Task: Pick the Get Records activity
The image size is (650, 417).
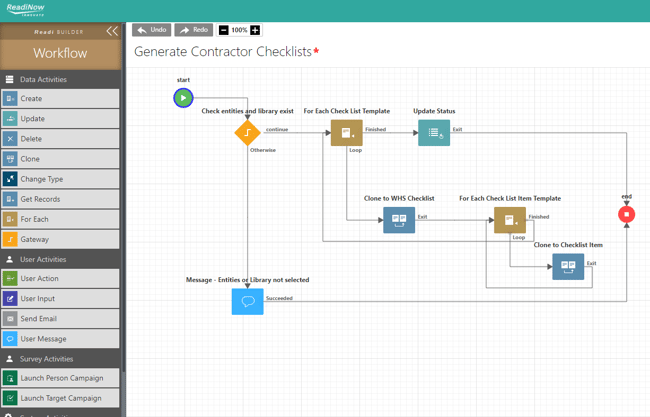Action: [60, 199]
